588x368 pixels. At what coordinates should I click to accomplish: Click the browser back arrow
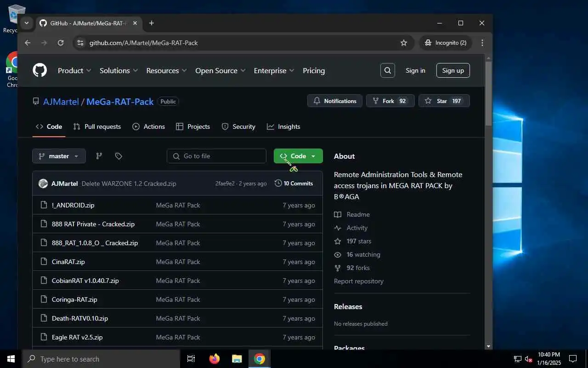[28, 43]
